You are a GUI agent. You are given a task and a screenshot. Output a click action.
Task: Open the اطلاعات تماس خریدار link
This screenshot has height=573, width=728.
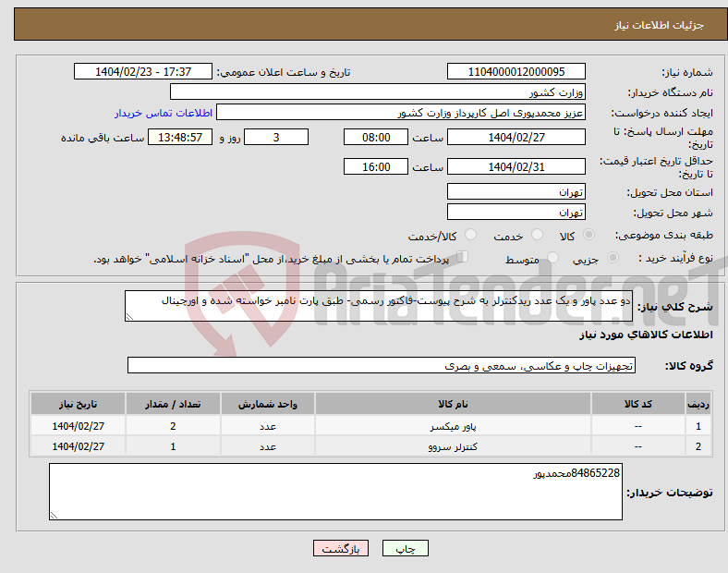[164, 113]
